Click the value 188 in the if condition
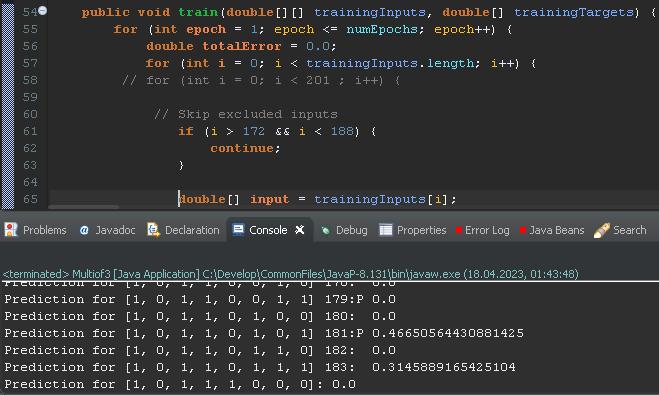This screenshot has height=395, width=659. click(342, 131)
